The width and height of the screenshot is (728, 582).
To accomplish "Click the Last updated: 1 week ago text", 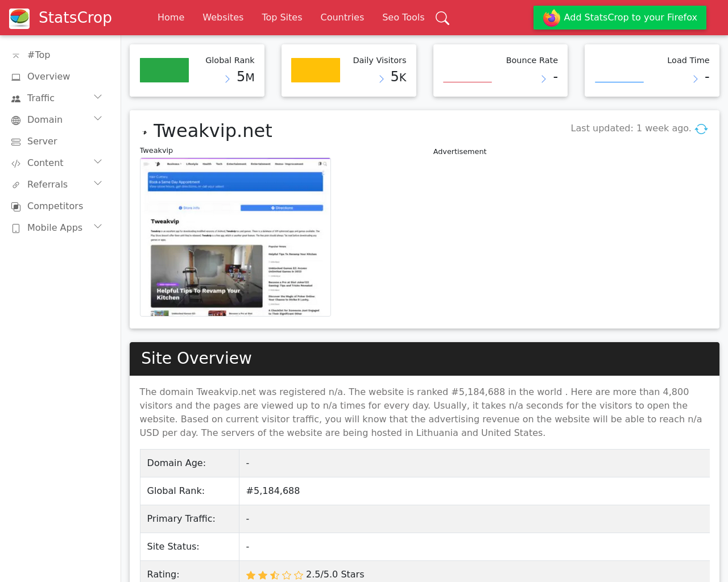I will (631, 128).
